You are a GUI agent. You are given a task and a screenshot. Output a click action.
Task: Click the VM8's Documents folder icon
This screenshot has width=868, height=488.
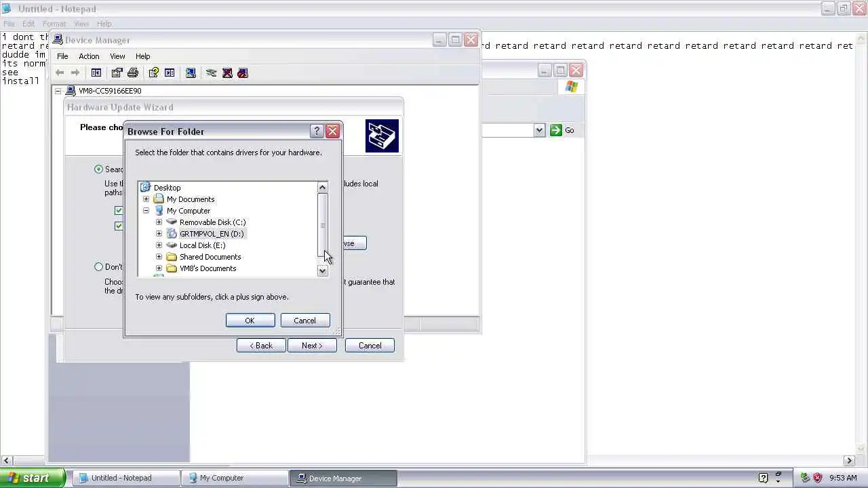point(172,268)
